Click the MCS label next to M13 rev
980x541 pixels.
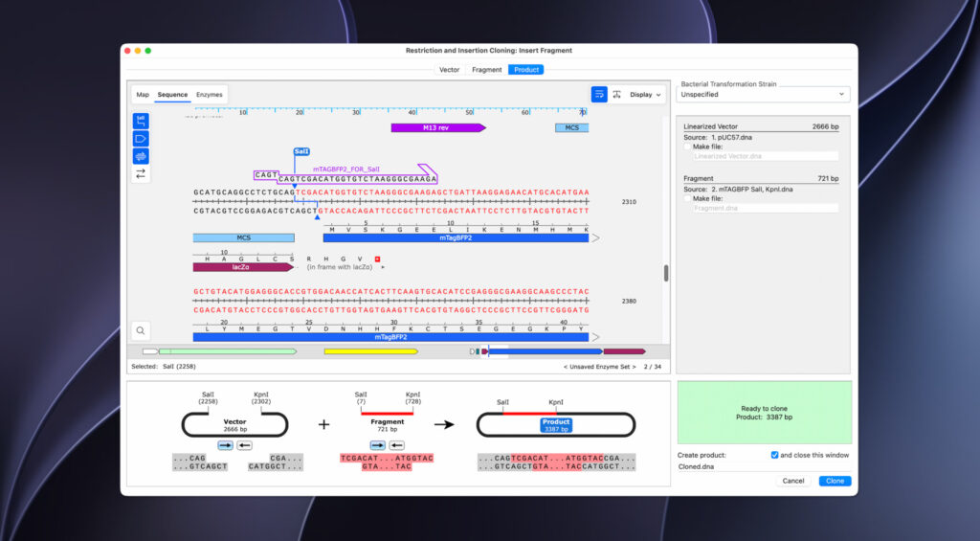572,127
